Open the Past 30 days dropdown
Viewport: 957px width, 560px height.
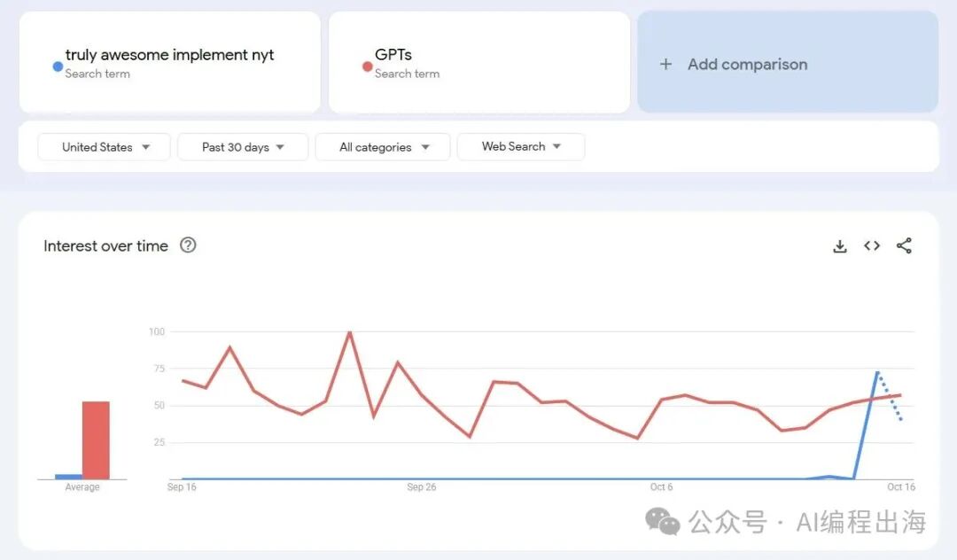243,147
